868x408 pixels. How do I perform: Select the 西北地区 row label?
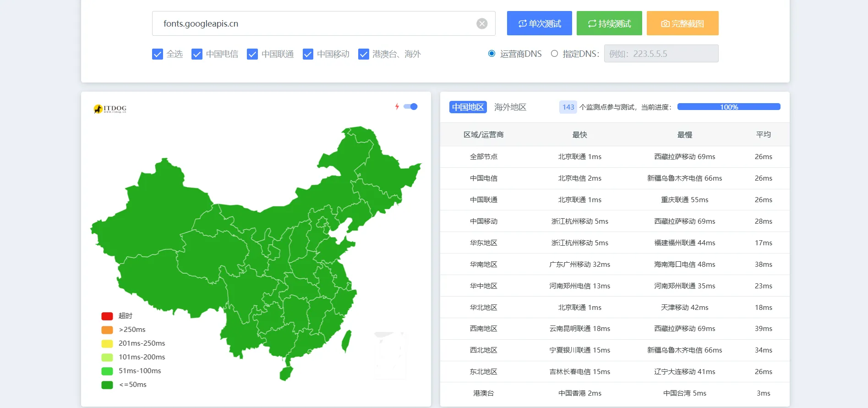click(484, 350)
